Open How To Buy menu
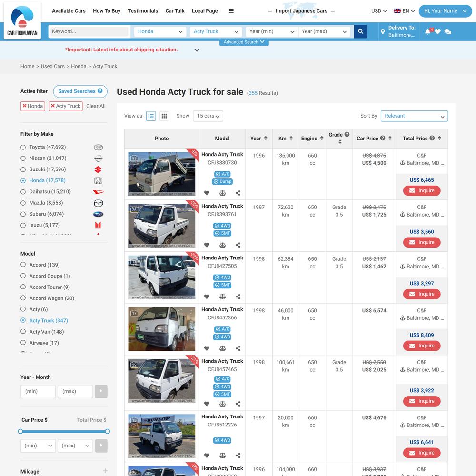This screenshot has height=476, width=476. (107, 11)
